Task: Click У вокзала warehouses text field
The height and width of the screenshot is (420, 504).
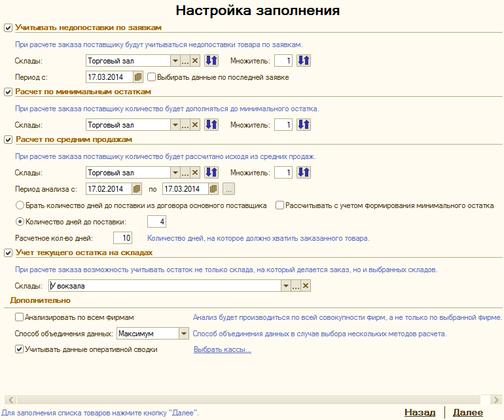Action: [x=165, y=286]
